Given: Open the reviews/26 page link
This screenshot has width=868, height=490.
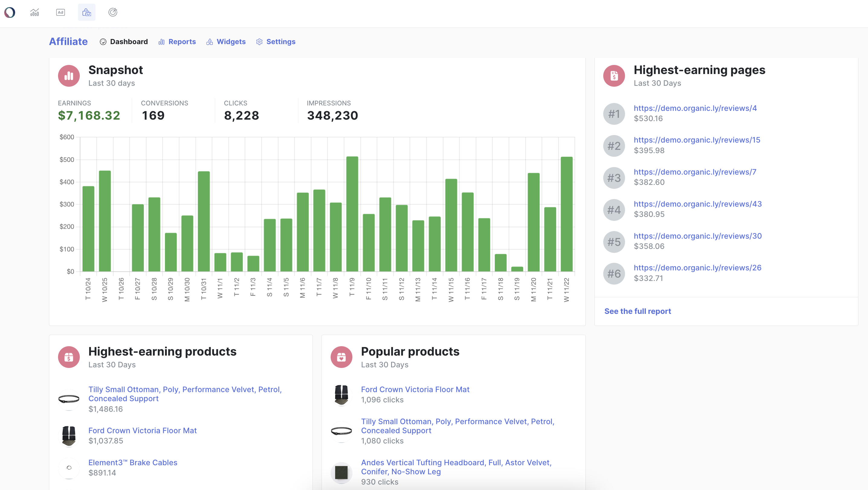Looking at the screenshot, I should [698, 268].
